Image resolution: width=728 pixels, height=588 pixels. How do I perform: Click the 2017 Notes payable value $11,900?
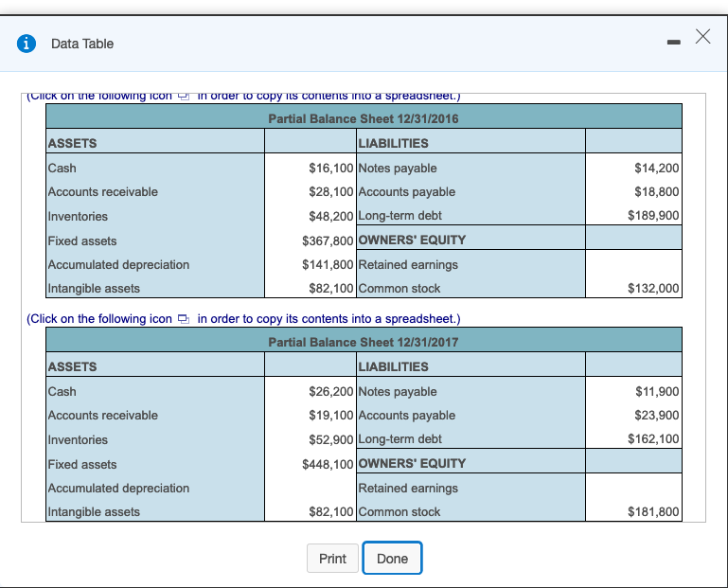click(657, 392)
